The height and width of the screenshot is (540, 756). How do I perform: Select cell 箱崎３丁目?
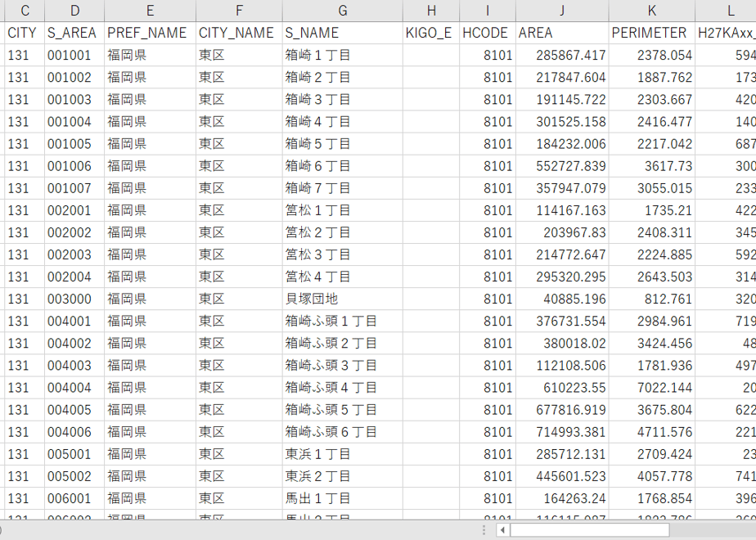point(342,99)
